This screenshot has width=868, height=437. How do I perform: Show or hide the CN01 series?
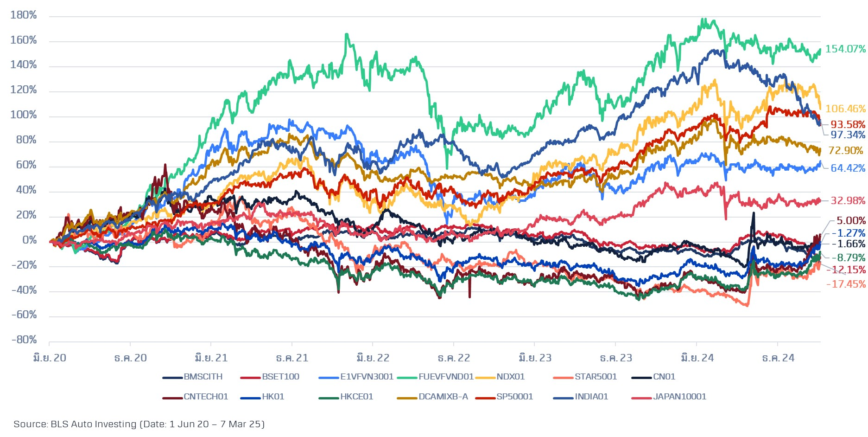pos(664,377)
